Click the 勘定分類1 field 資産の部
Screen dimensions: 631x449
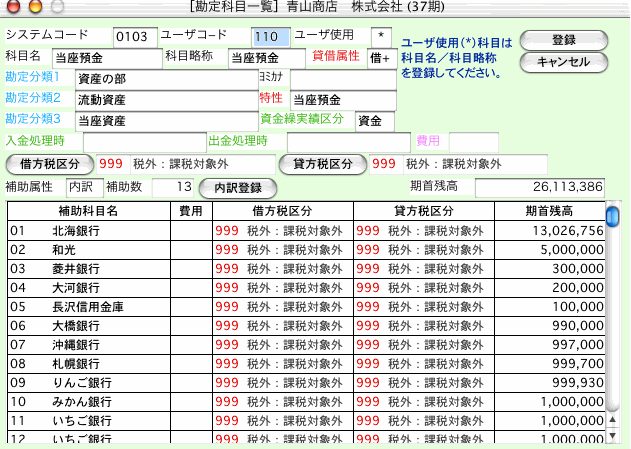165,80
